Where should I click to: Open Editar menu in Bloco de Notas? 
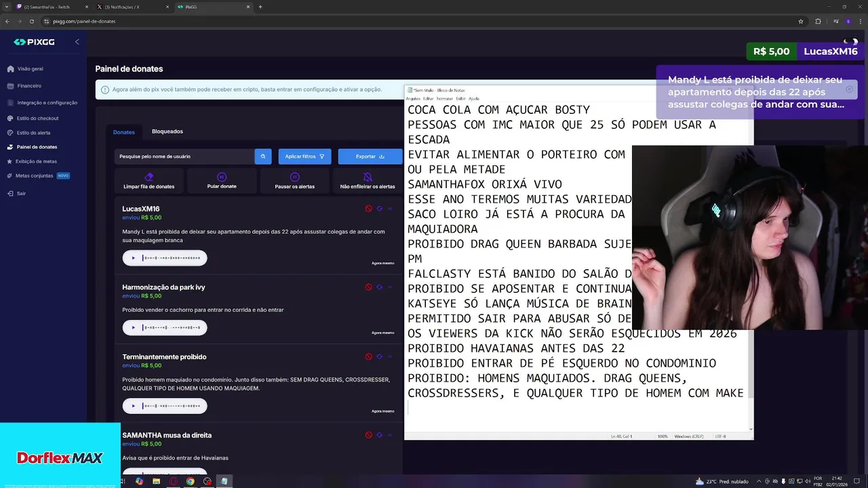[x=429, y=98]
